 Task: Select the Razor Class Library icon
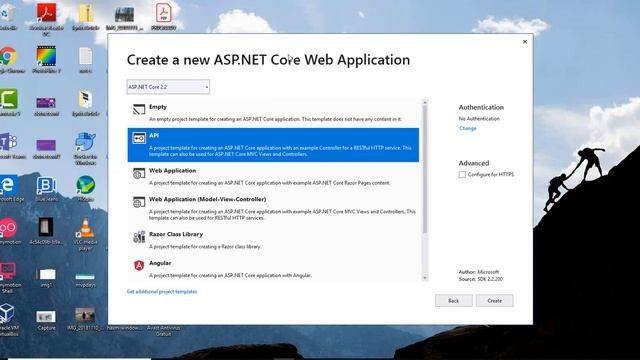tap(139, 237)
